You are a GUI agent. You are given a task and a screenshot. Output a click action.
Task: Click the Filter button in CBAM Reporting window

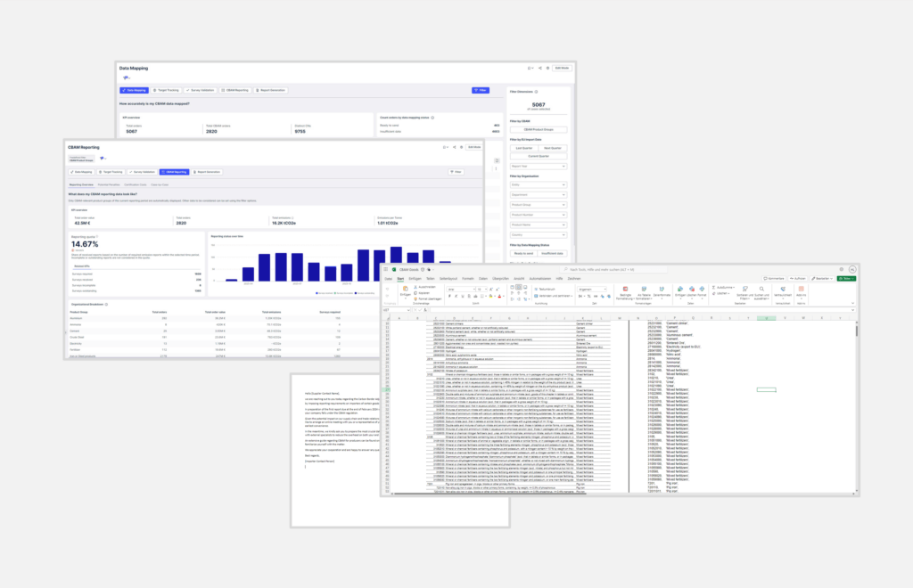point(456,172)
